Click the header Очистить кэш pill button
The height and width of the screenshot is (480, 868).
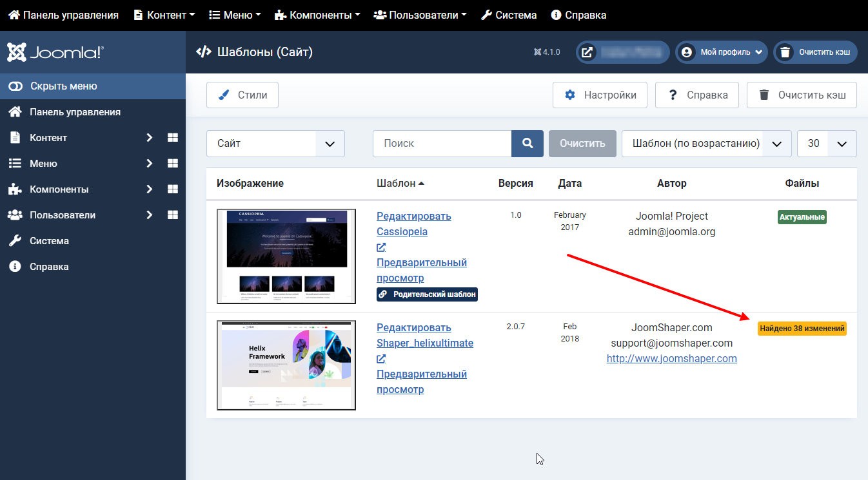tap(815, 52)
